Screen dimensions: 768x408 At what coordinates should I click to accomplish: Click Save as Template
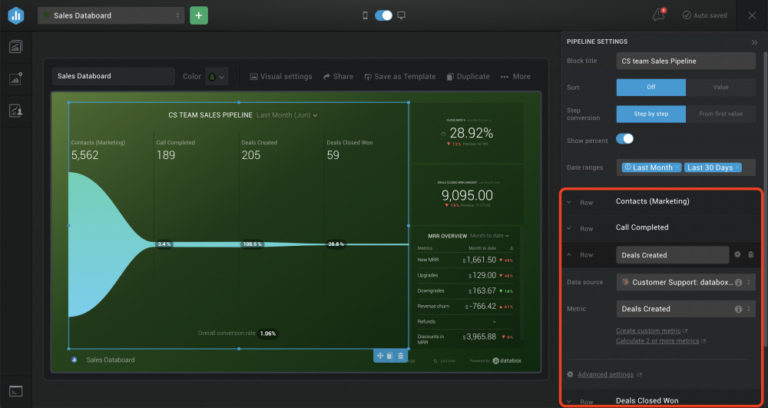pyautogui.click(x=400, y=76)
